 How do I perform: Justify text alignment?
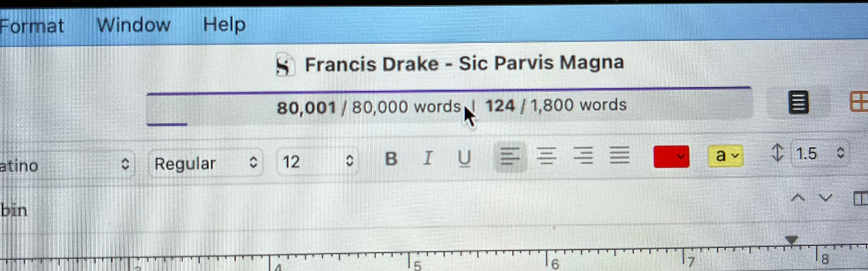619,155
